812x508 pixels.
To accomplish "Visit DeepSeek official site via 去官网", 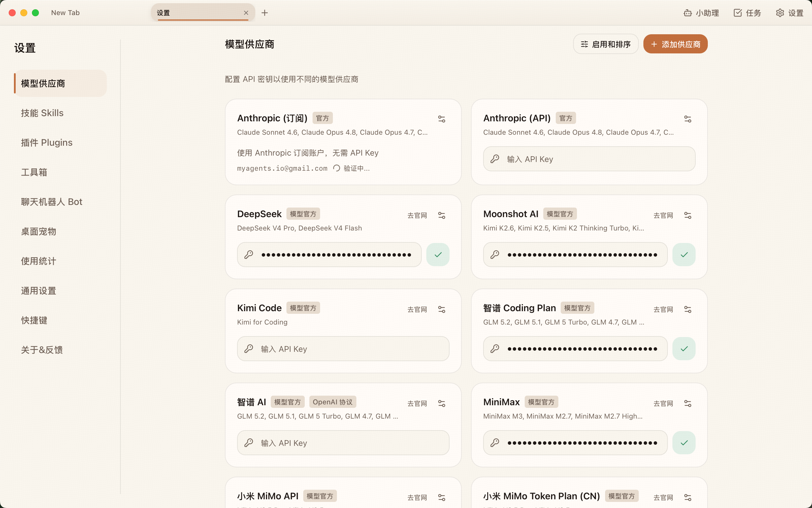I will pyautogui.click(x=417, y=215).
